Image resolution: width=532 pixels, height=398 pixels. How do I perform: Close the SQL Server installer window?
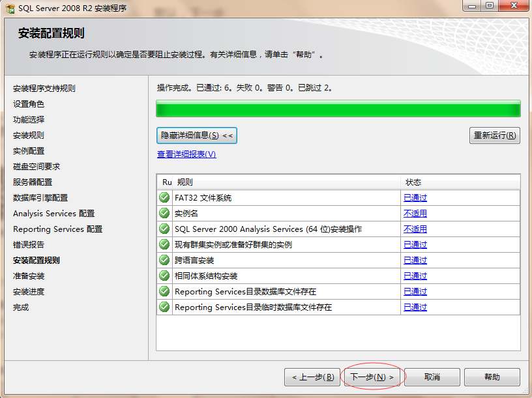(x=514, y=6)
